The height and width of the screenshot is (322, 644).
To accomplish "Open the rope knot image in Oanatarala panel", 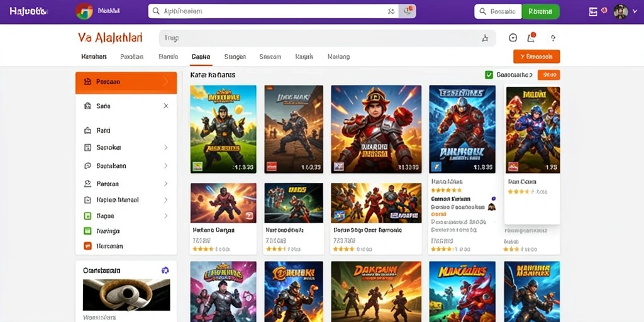I will 126,295.
